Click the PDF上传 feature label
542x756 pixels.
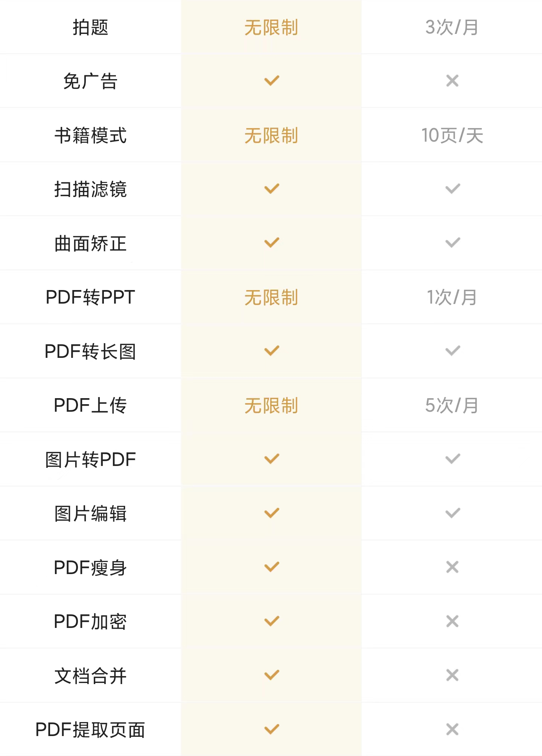coord(90,405)
